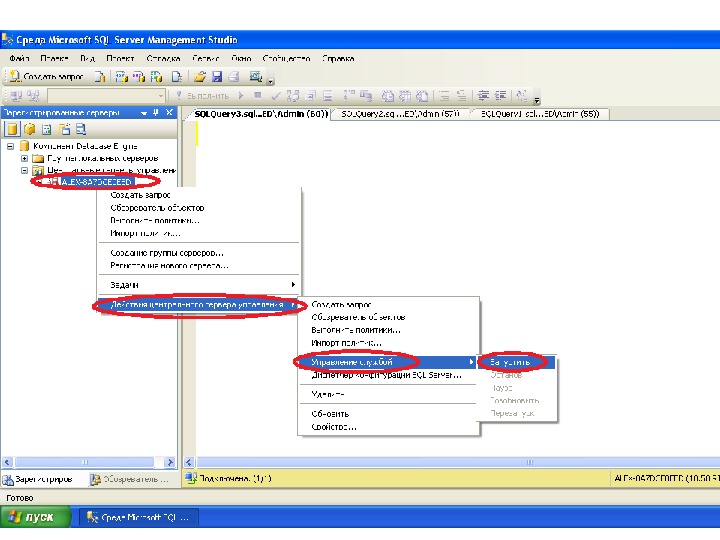Image resolution: width=720 pixels, height=540 pixels.
Task: Select Analysis Services cube icon in Registered Servers
Action: [x=30, y=129]
